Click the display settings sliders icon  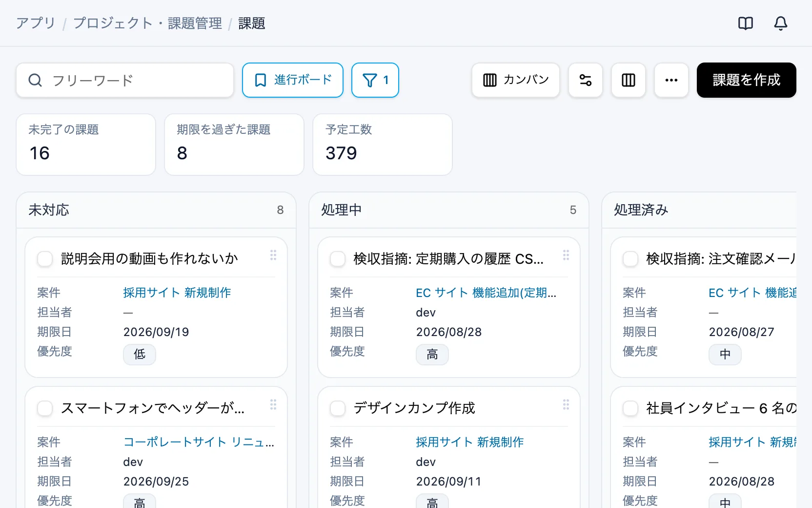coord(585,80)
